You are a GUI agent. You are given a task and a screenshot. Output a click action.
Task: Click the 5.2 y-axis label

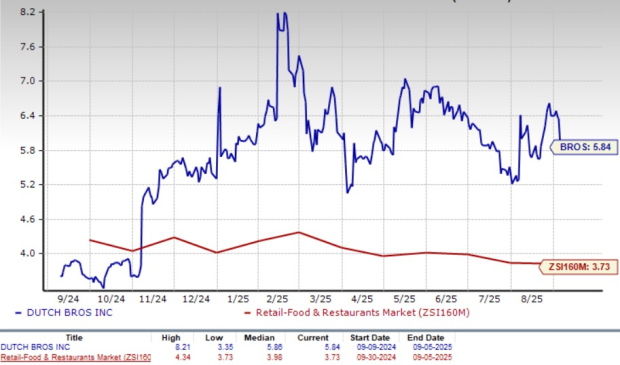[28, 185]
